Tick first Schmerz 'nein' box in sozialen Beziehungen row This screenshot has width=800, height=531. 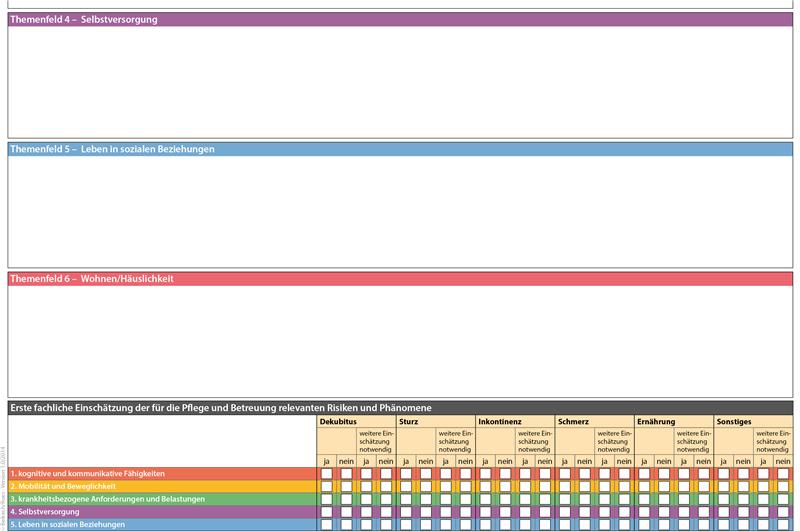coord(585,524)
